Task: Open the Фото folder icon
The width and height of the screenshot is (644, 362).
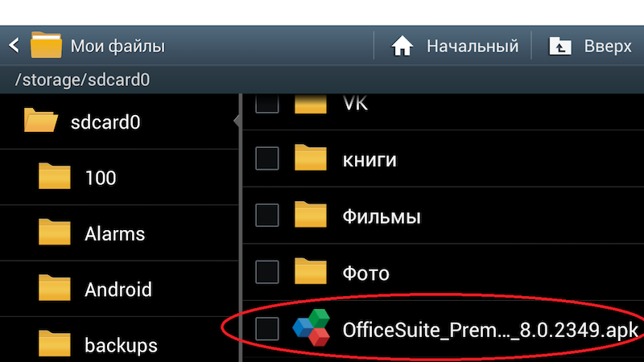Action: tap(311, 271)
